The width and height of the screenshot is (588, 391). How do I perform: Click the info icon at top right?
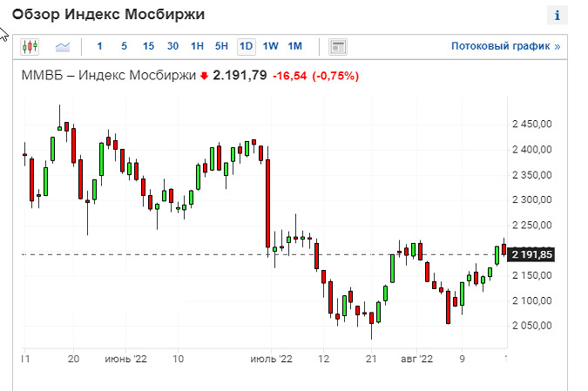556,15
